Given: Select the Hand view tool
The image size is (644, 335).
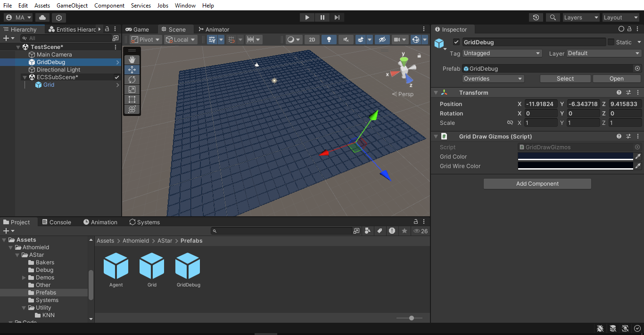Looking at the screenshot, I should 132,59.
